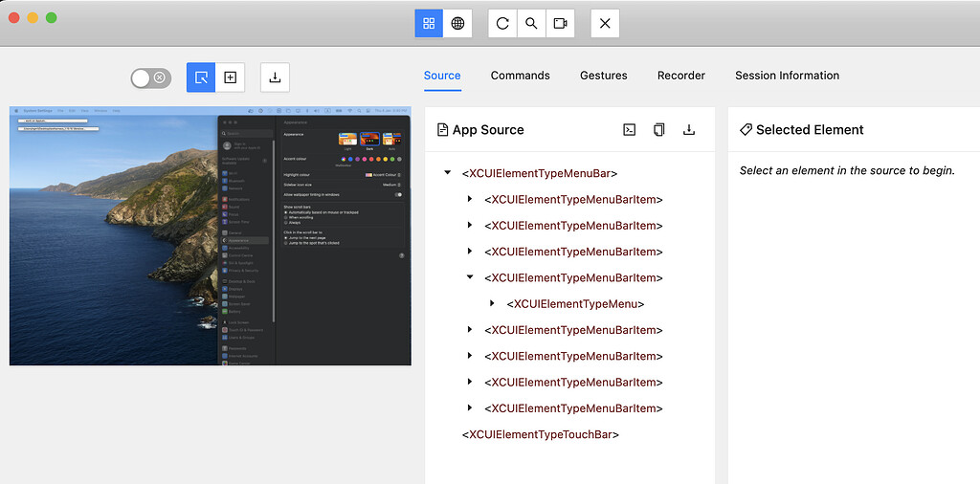Copy XML source to clipboard
Screen dimensions: 980x484
658,130
